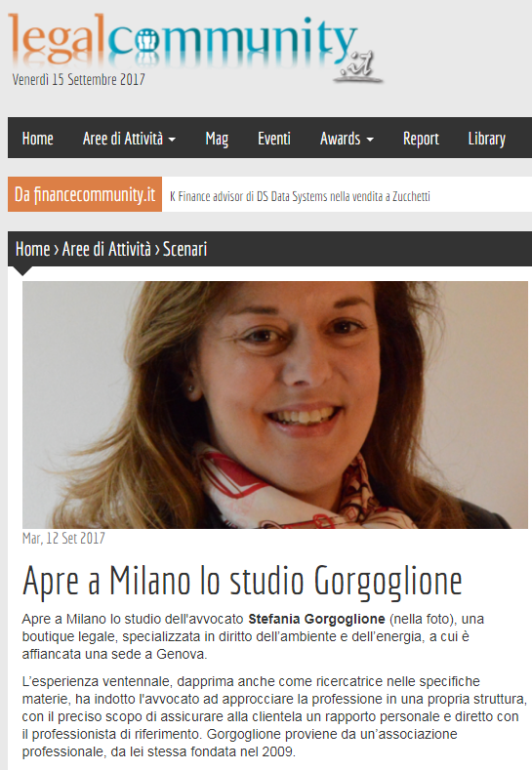Click the people icon inside logo letter o
Viewport: 532px width, 770px height.
click(x=145, y=40)
